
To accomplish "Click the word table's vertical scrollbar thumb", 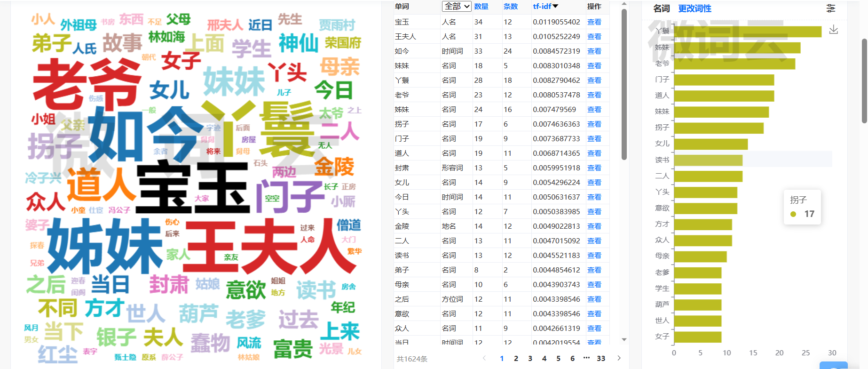I will pos(624,85).
